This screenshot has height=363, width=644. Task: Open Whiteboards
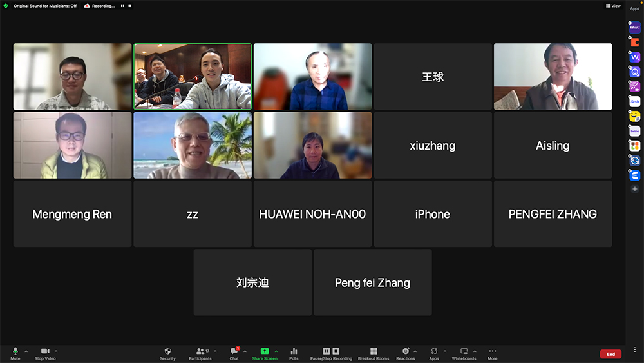[464, 353]
